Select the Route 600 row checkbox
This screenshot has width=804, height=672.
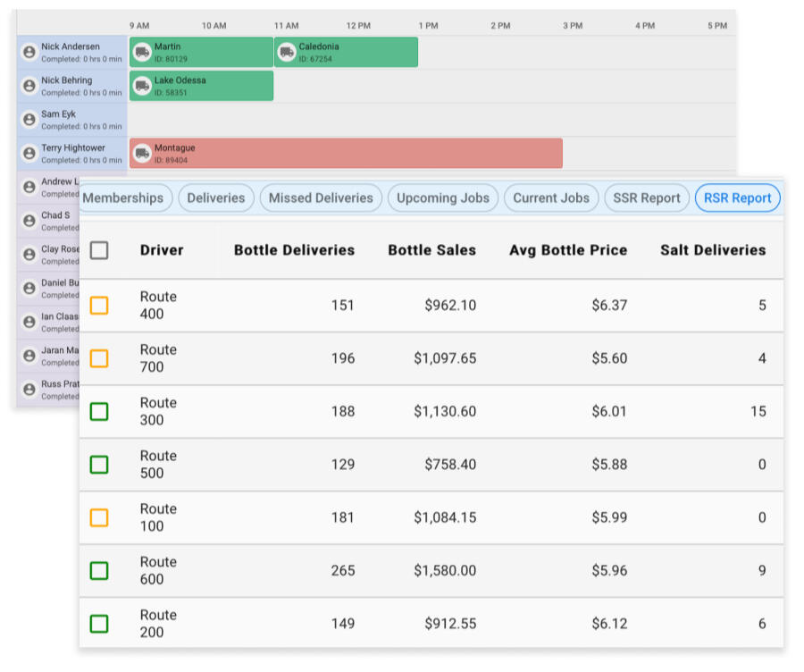coord(99,571)
